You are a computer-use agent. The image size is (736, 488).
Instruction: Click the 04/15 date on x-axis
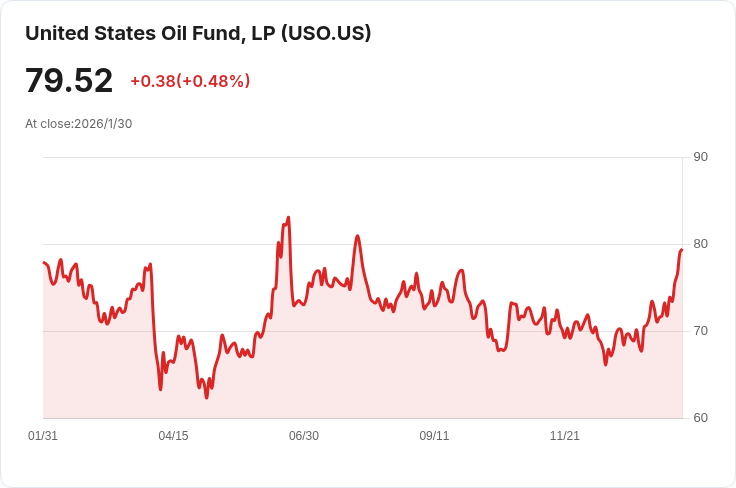(x=173, y=436)
